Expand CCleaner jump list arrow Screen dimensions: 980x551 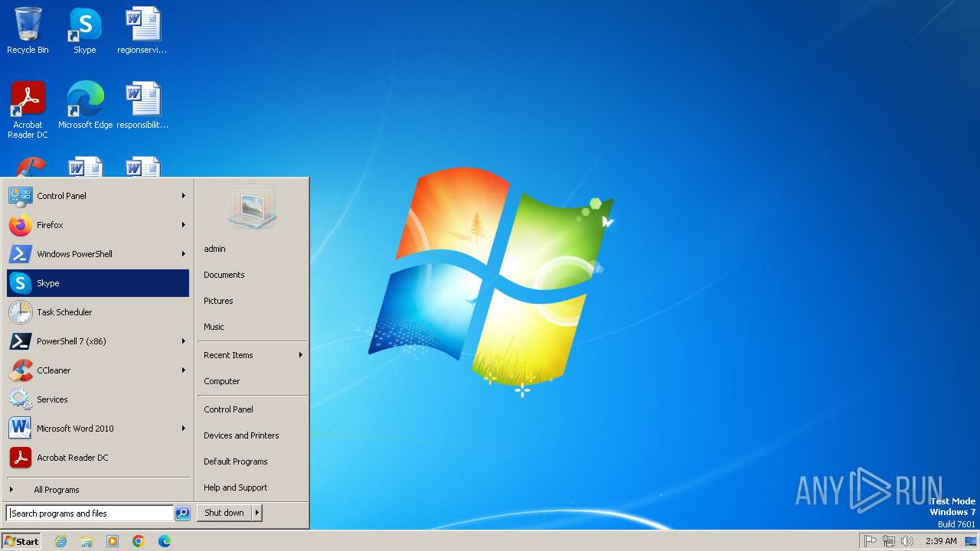[184, 370]
